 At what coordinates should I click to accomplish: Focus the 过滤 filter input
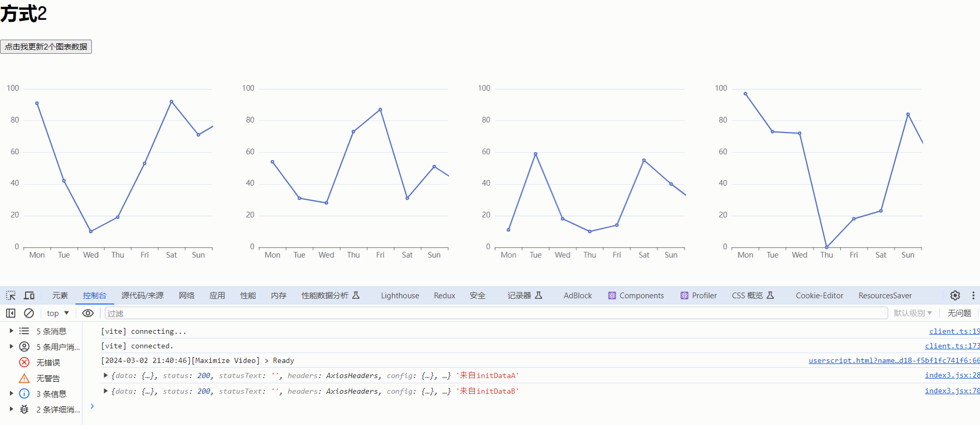click(496, 313)
